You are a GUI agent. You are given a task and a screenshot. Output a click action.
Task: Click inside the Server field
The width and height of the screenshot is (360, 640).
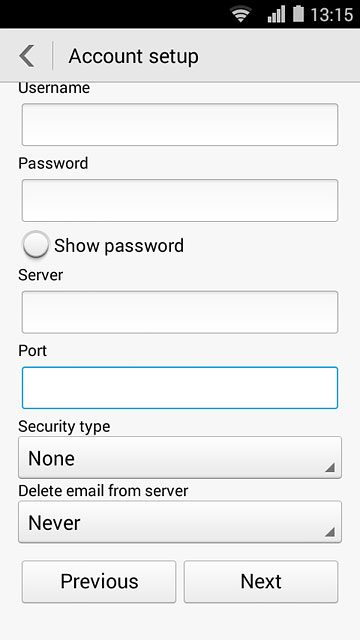(x=180, y=312)
